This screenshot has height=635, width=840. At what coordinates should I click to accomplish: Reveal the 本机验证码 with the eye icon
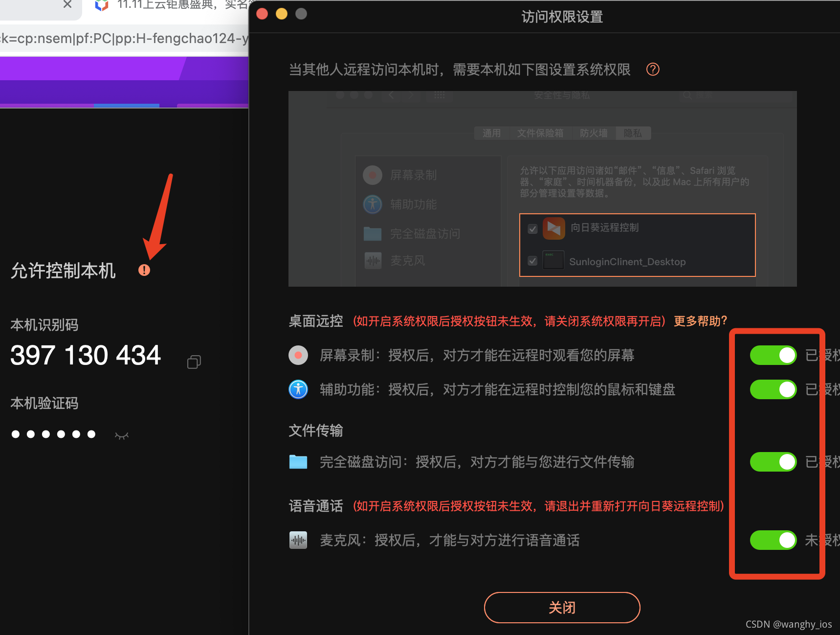point(122,435)
